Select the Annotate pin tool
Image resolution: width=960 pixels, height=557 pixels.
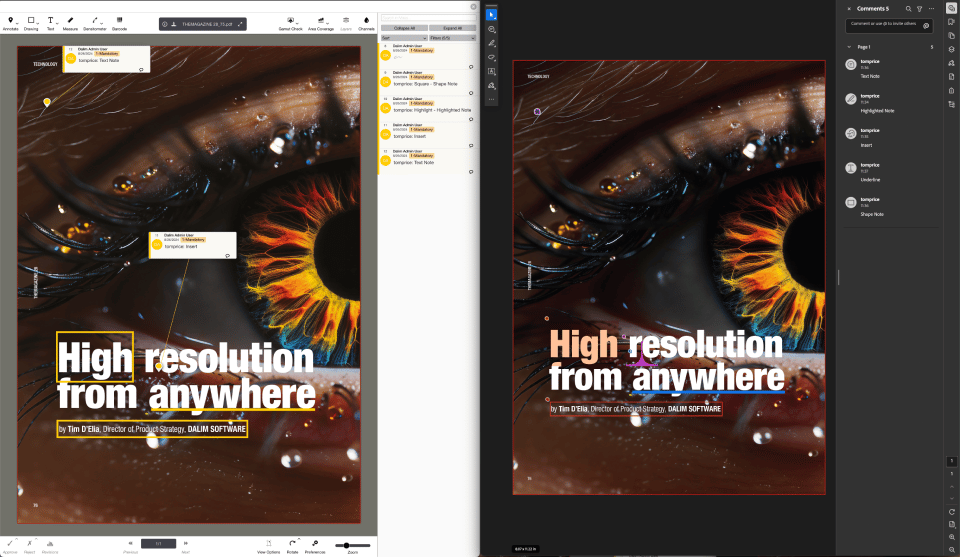pyautogui.click(x=10, y=20)
